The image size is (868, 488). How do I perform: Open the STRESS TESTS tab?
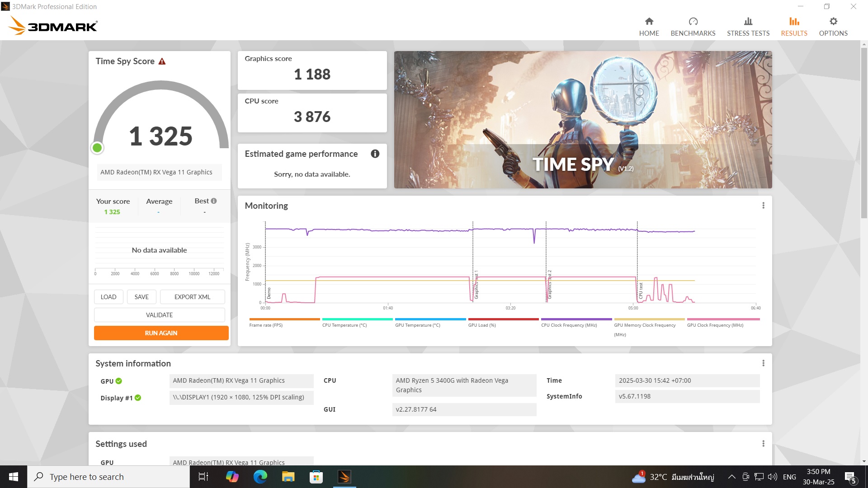[748, 27]
